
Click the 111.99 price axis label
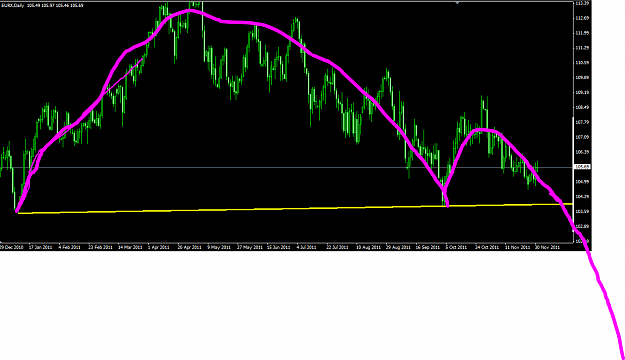point(582,33)
